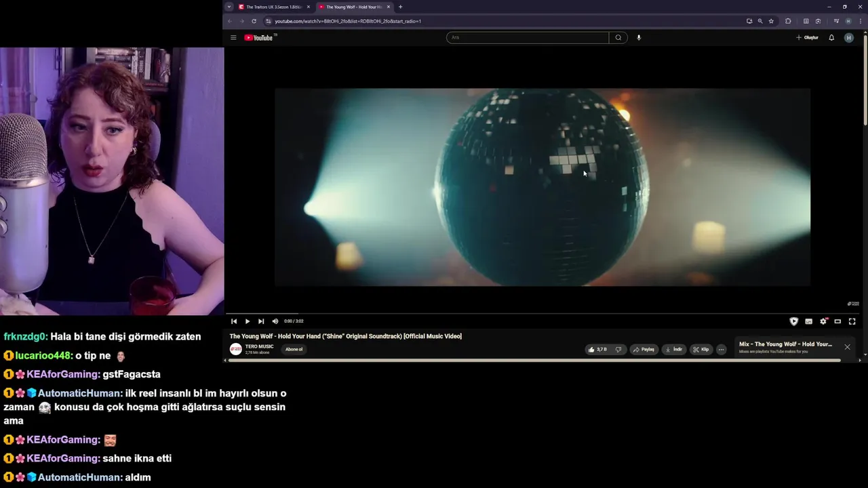View site information icon in address bar

[x=269, y=21]
